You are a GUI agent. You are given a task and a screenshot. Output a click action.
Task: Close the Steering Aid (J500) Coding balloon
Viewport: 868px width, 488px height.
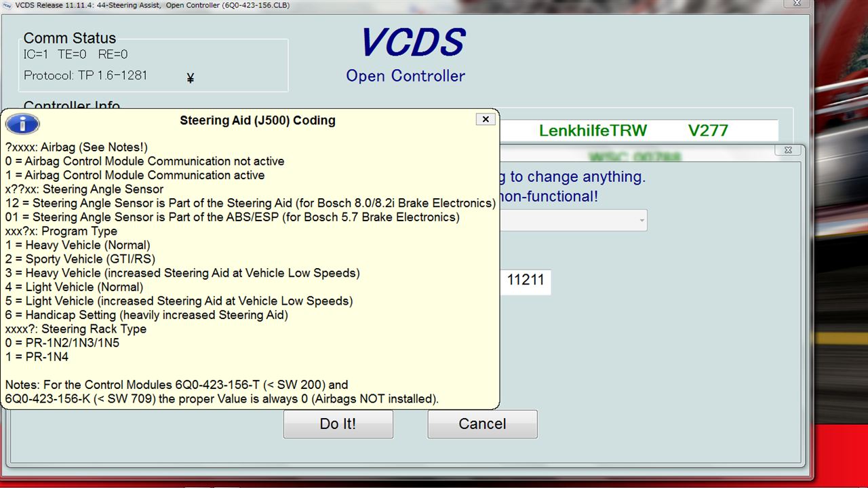[x=485, y=119]
